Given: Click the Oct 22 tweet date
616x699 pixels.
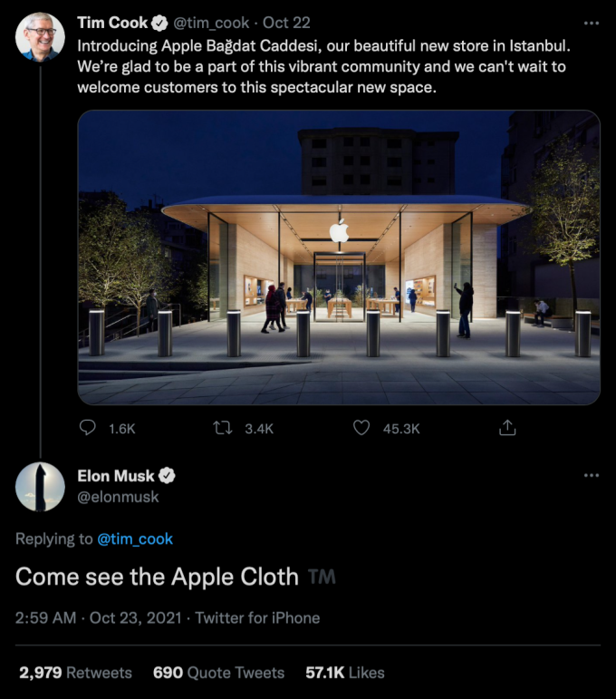Looking at the screenshot, I should click(x=286, y=22).
